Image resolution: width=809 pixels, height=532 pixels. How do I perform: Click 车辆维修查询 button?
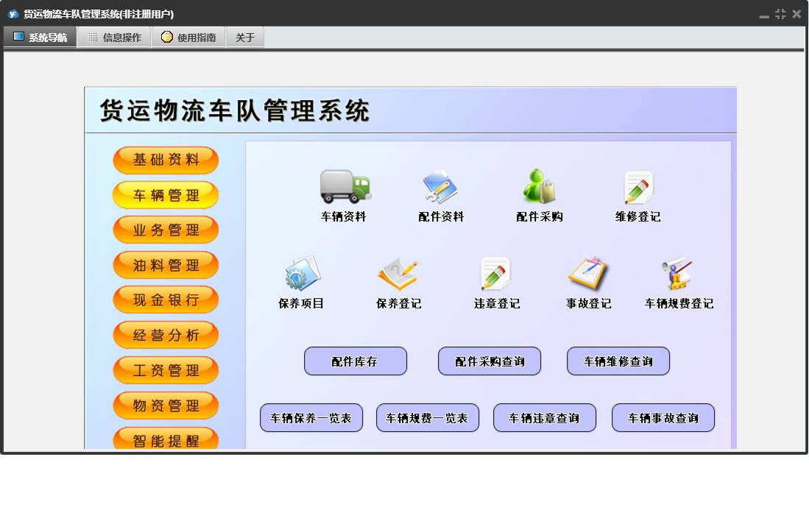click(x=618, y=361)
